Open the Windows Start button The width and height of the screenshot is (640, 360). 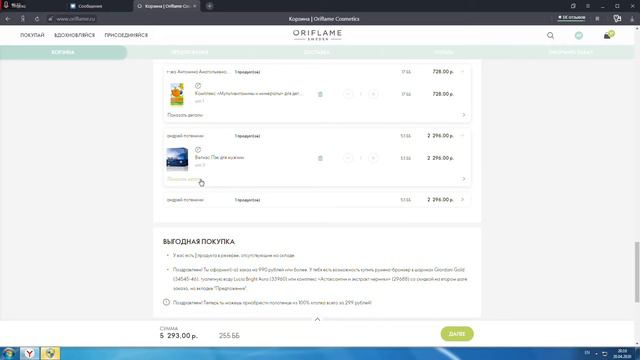tap(9, 353)
